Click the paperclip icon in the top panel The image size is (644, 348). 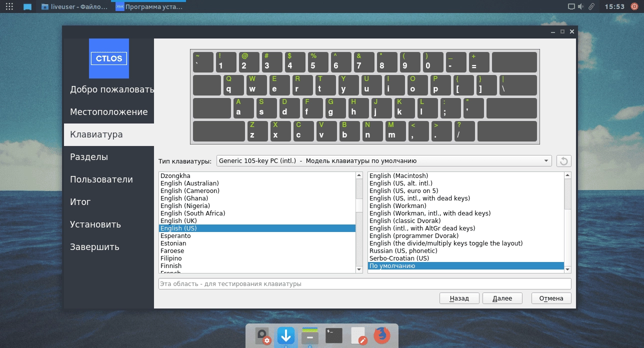point(591,6)
